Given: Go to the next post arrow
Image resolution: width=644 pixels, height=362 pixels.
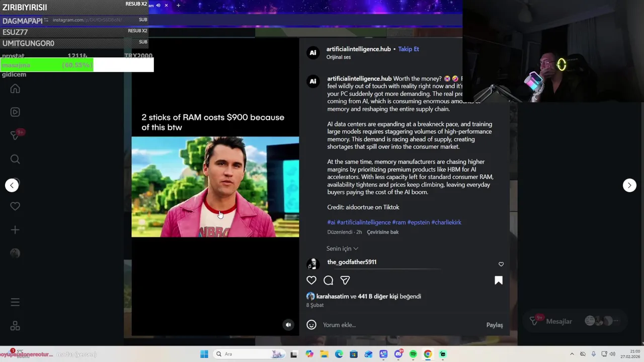Looking at the screenshot, I should click(629, 185).
